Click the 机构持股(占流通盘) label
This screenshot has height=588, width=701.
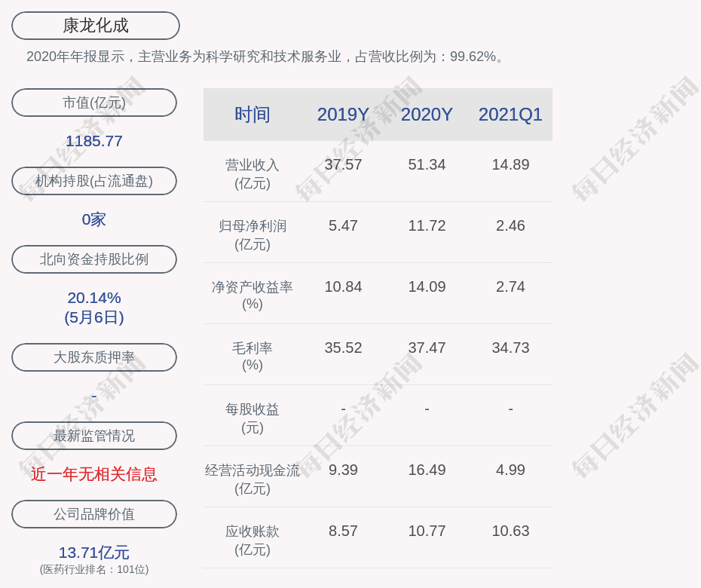pos(94,181)
